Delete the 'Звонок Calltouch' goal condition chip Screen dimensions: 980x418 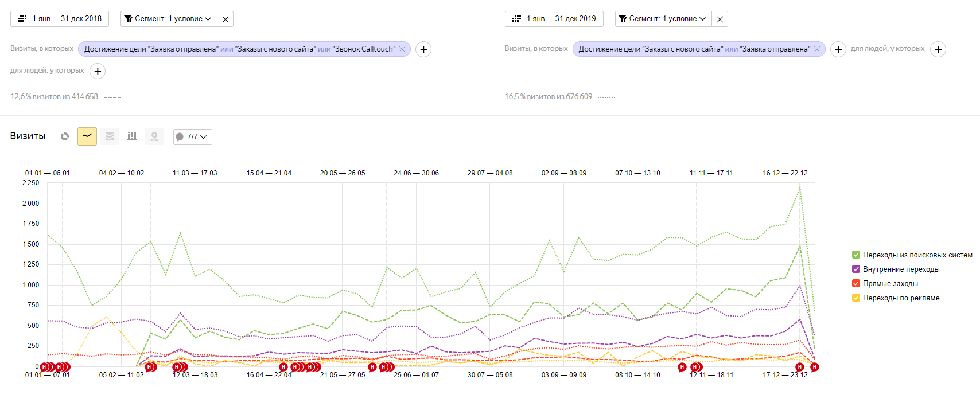click(x=402, y=49)
